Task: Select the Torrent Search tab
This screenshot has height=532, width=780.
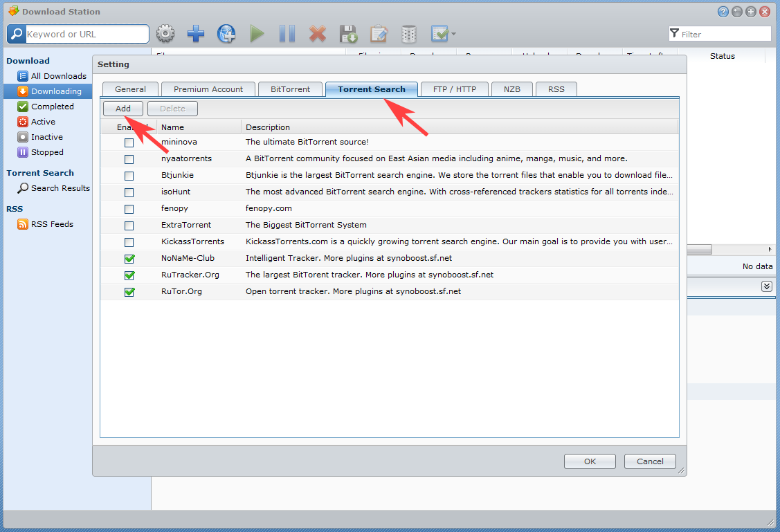Action: click(x=372, y=89)
